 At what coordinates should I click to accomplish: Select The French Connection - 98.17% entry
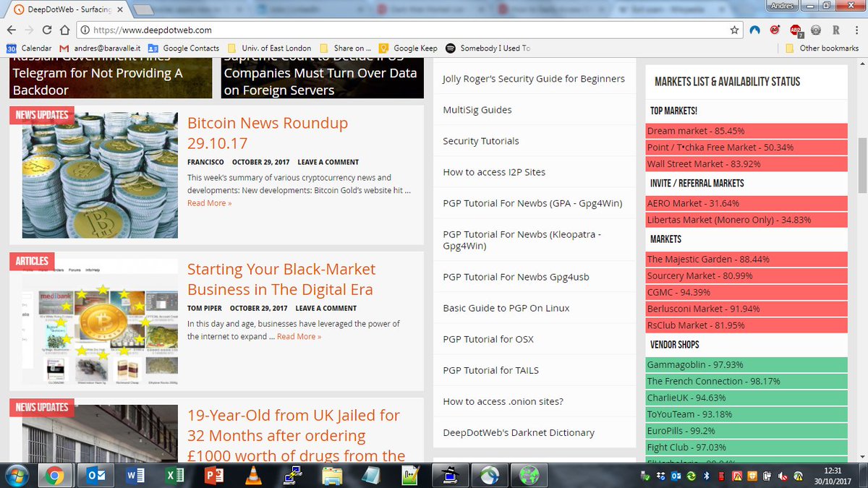[746, 381]
